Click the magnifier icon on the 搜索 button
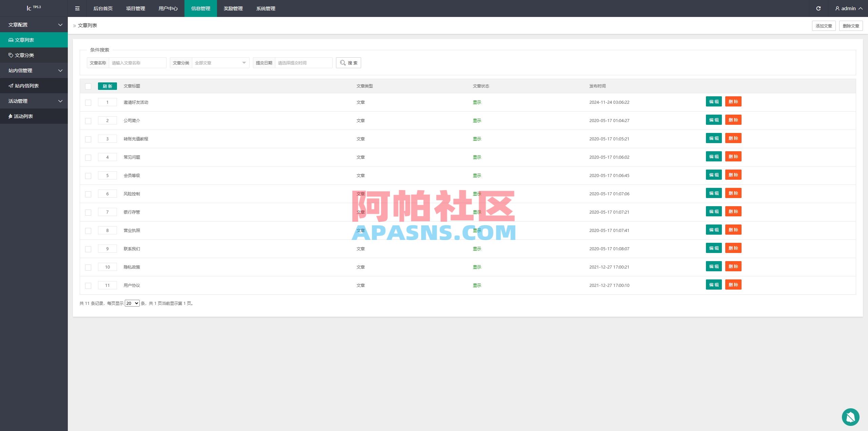This screenshot has height=431, width=868. click(343, 62)
